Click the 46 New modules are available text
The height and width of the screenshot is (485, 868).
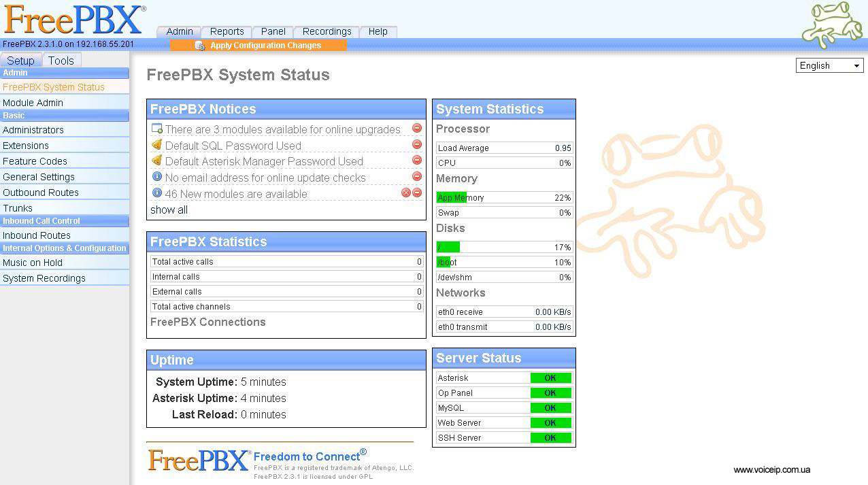click(236, 194)
